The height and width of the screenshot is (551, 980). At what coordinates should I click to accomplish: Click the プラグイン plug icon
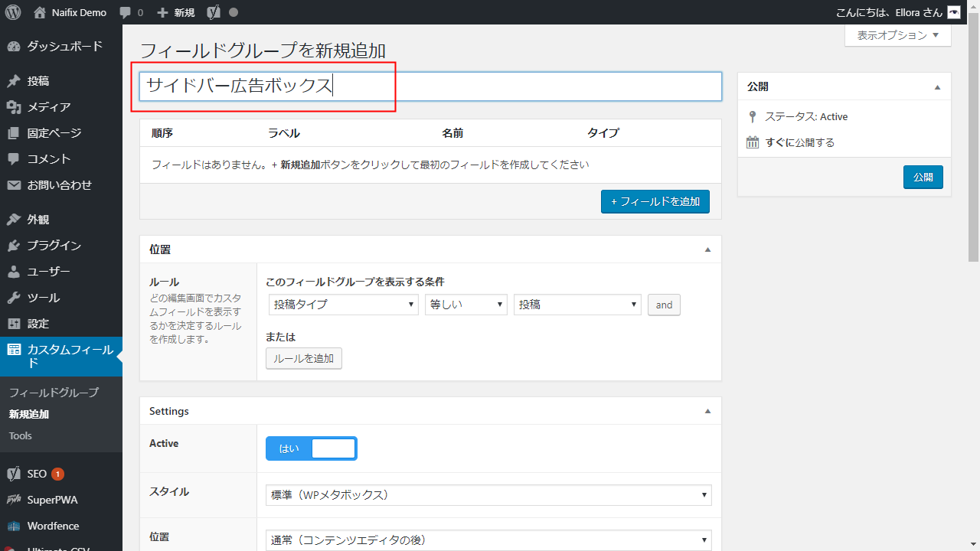[14, 246]
